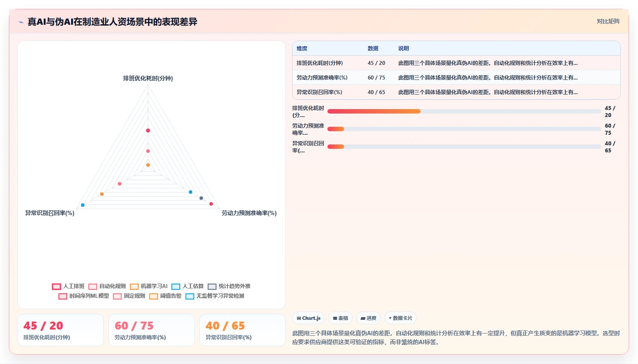Viewport: 638px width, 364px height.
Task: Click the 对比矩阵 badge in the header
Action: coord(608,21)
